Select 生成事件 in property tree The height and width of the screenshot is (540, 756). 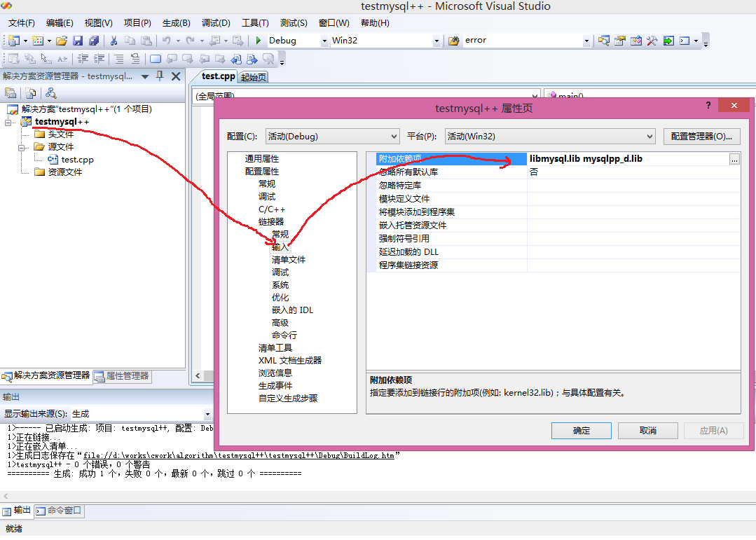point(275,386)
